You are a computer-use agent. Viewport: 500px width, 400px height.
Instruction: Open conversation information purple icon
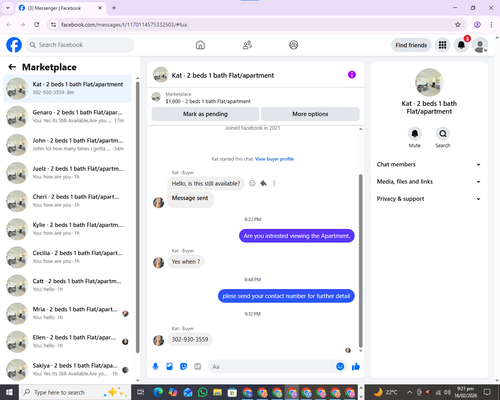coord(352,75)
